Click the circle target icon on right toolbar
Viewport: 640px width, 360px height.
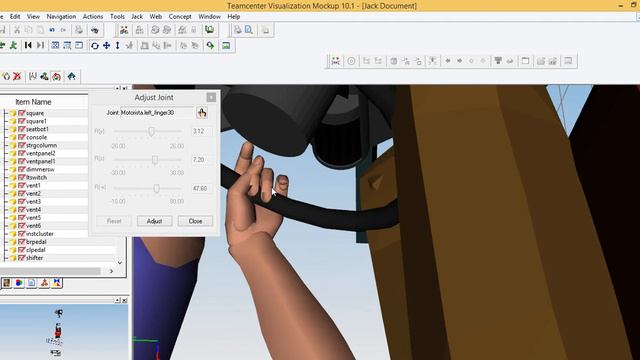point(351,61)
